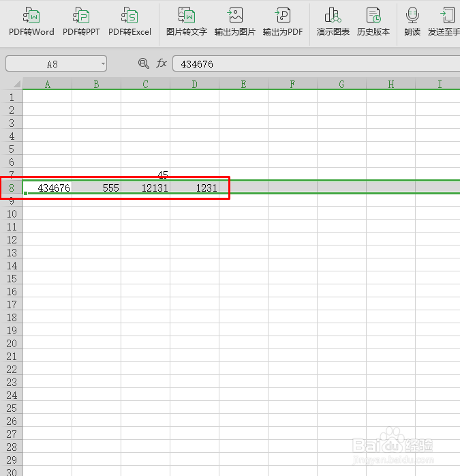The width and height of the screenshot is (460, 476).
Task: Select row 14 header
Action: (12, 266)
